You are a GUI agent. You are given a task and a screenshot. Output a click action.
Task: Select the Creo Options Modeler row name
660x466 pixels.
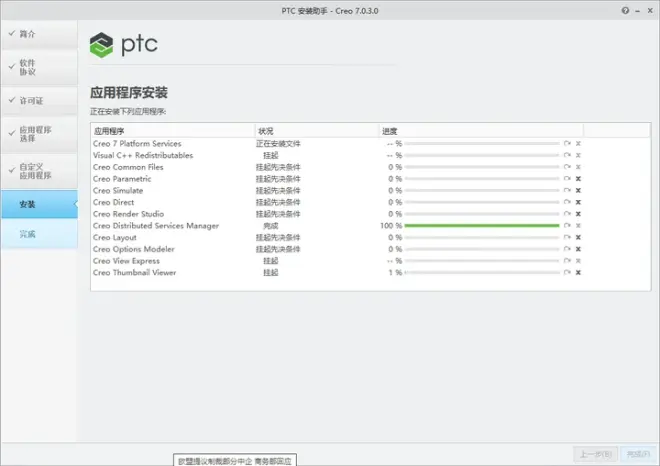coord(134,249)
